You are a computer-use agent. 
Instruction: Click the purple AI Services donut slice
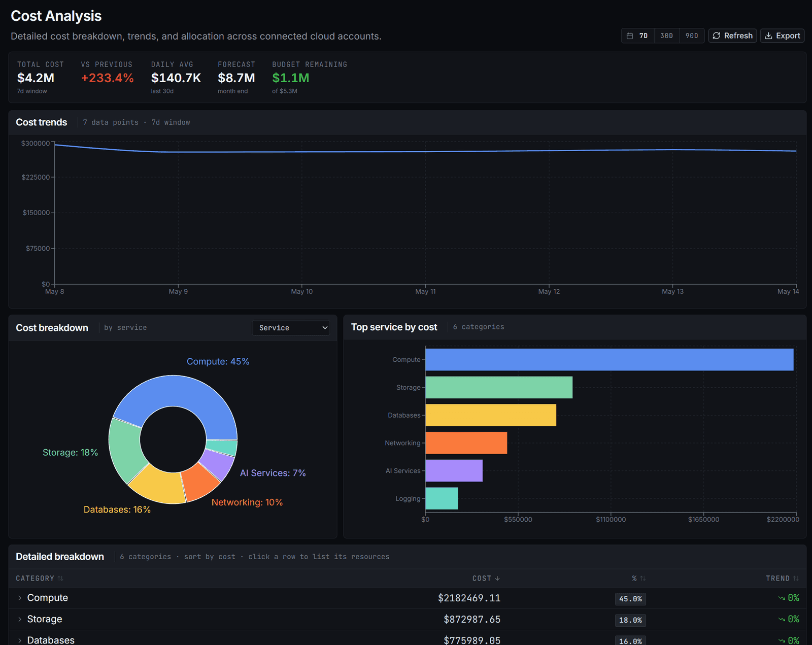click(x=218, y=463)
